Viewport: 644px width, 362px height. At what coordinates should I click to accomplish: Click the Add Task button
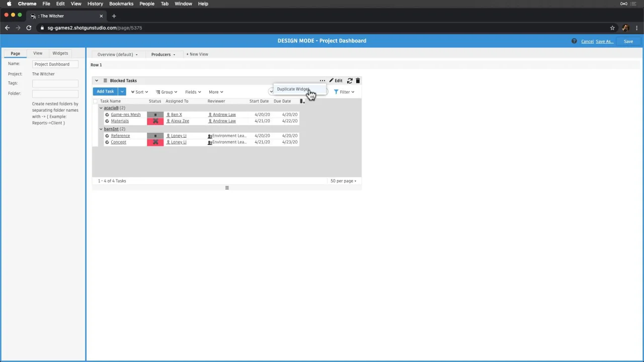(105, 92)
